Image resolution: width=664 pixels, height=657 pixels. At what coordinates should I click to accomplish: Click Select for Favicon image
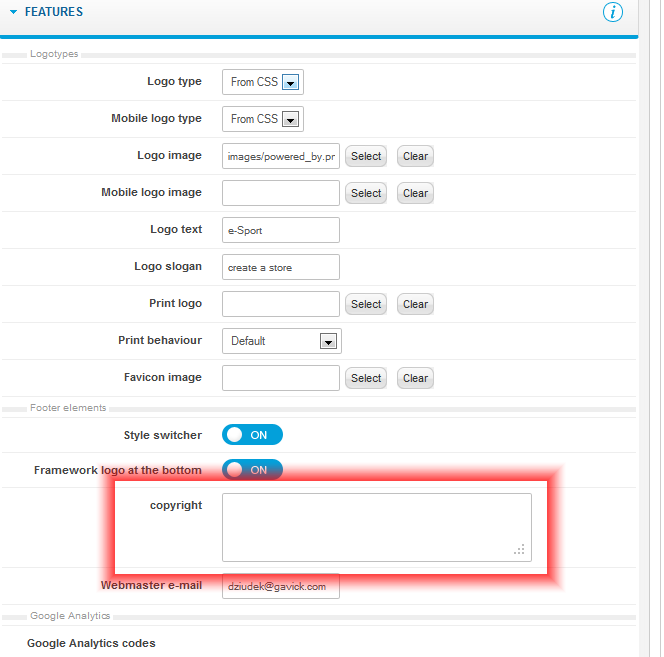(x=366, y=378)
